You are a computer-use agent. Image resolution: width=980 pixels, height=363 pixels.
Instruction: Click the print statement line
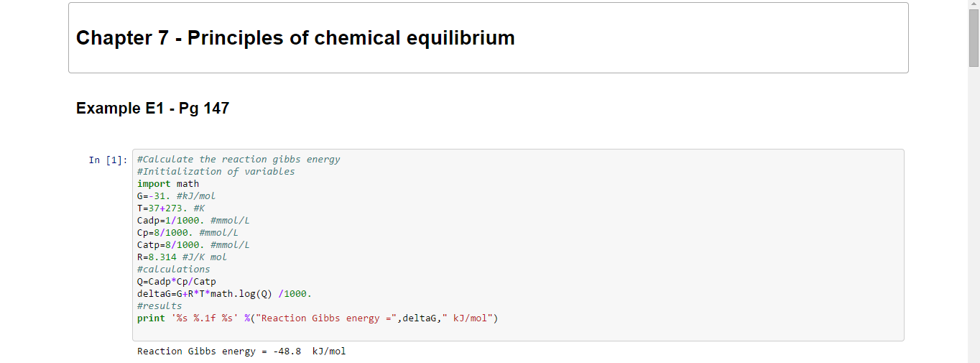point(317,318)
